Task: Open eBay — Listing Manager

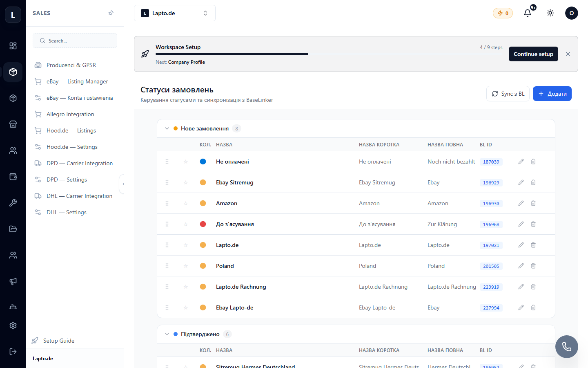Action: click(x=75, y=81)
